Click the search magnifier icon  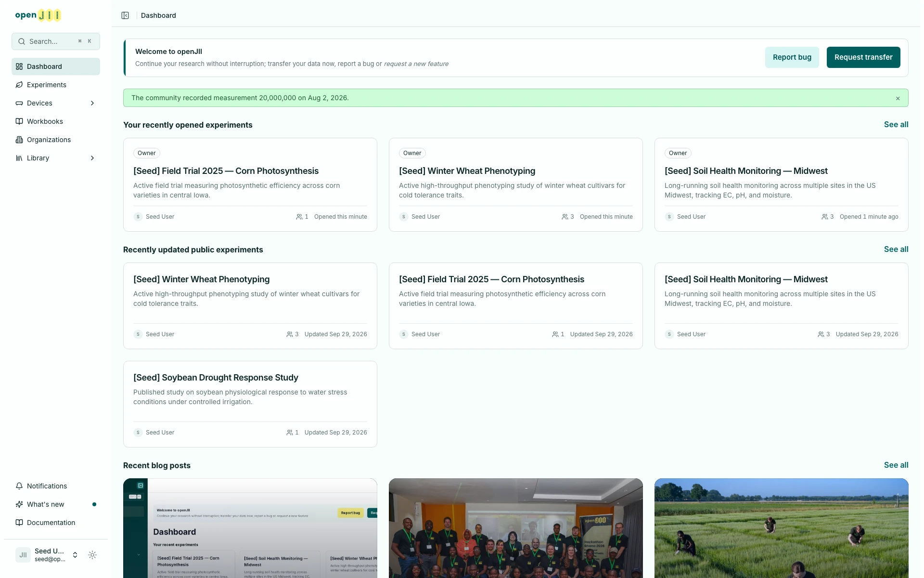pyautogui.click(x=22, y=41)
